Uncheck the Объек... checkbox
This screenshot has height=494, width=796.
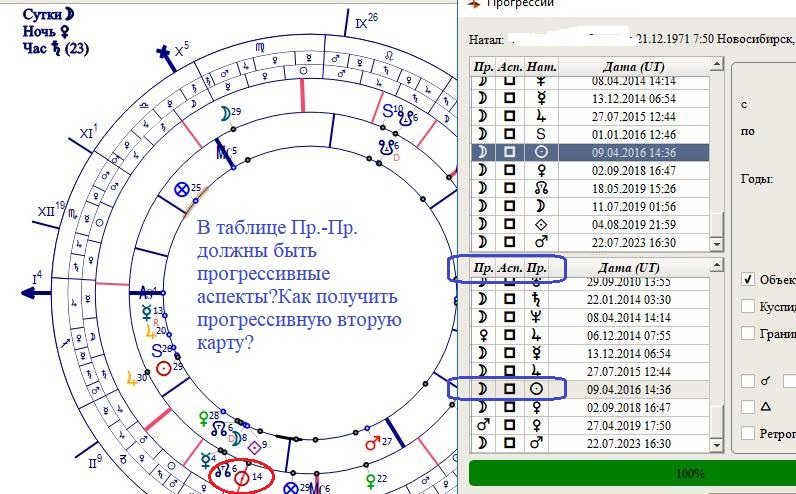pyautogui.click(x=748, y=280)
